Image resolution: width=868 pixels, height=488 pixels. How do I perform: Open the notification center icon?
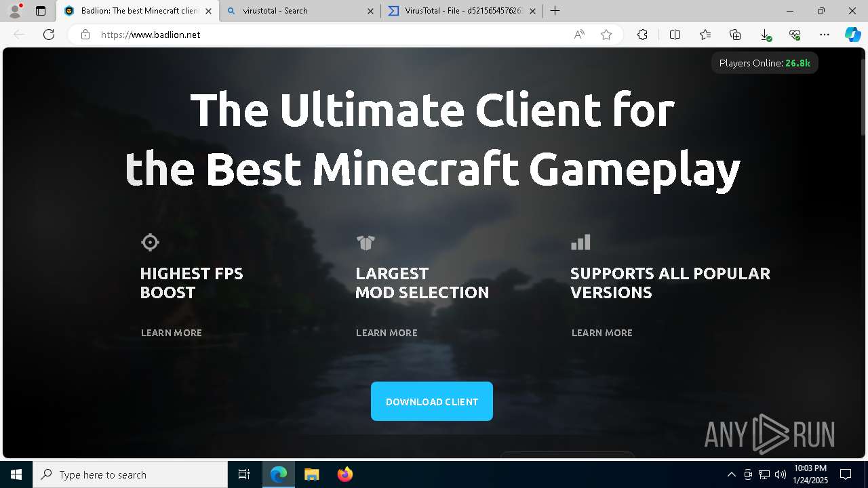click(x=846, y=474)
